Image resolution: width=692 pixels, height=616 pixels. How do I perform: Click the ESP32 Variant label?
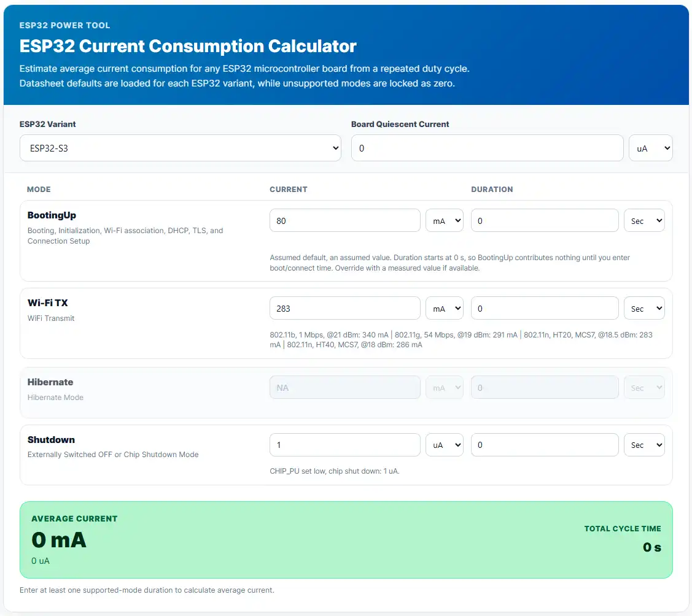48,125
